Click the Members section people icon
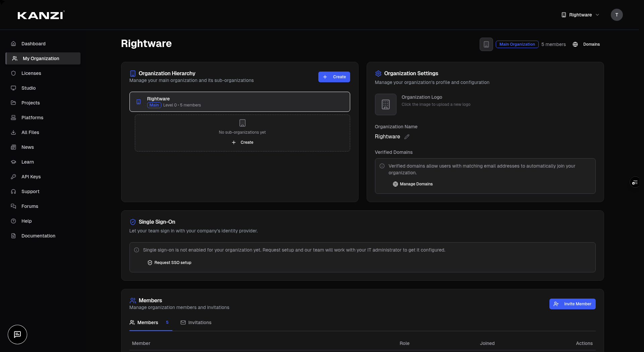This screenshot has height=352, width=644. [x=133, y=301]
